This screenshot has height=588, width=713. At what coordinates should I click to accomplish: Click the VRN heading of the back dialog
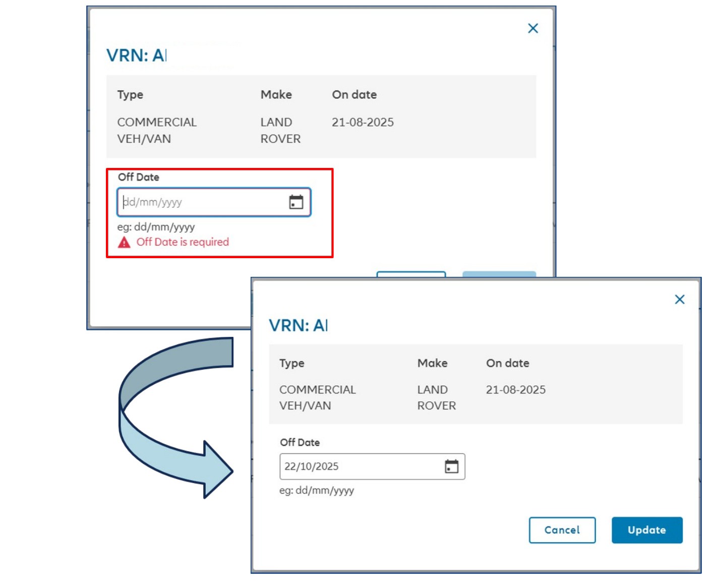pos(136,55)
